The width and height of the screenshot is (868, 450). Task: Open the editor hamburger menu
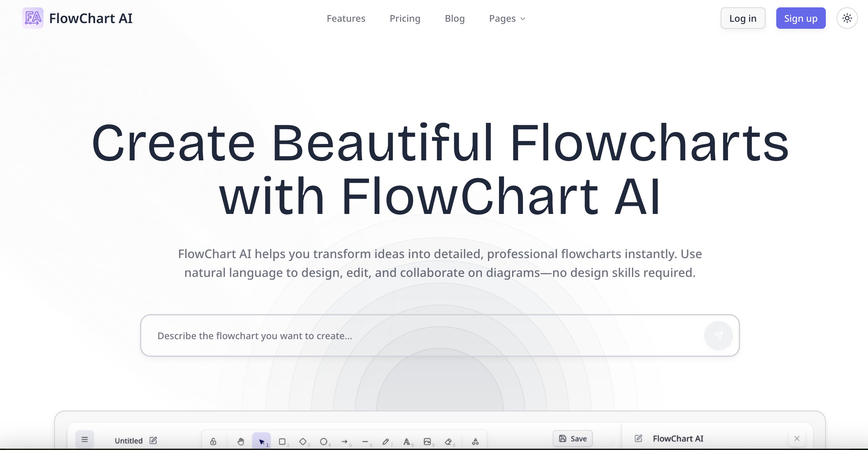pos(85,439)
